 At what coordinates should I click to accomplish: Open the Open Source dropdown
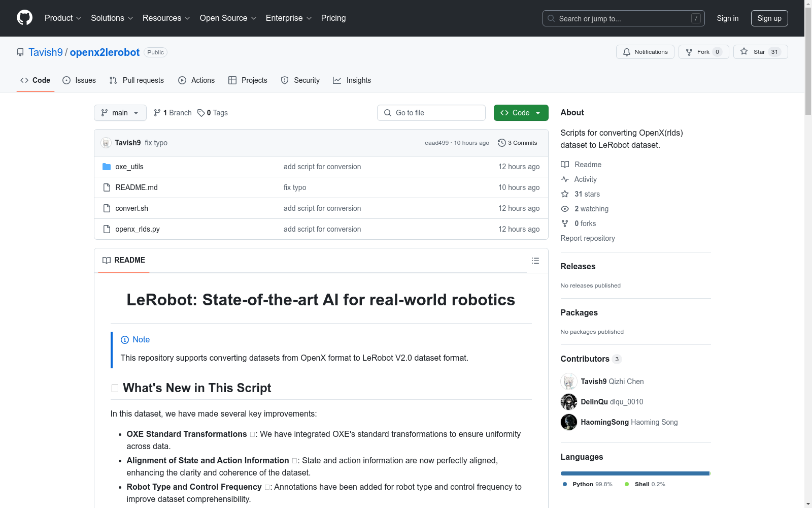pyautogui.click(x=228, y=18)
